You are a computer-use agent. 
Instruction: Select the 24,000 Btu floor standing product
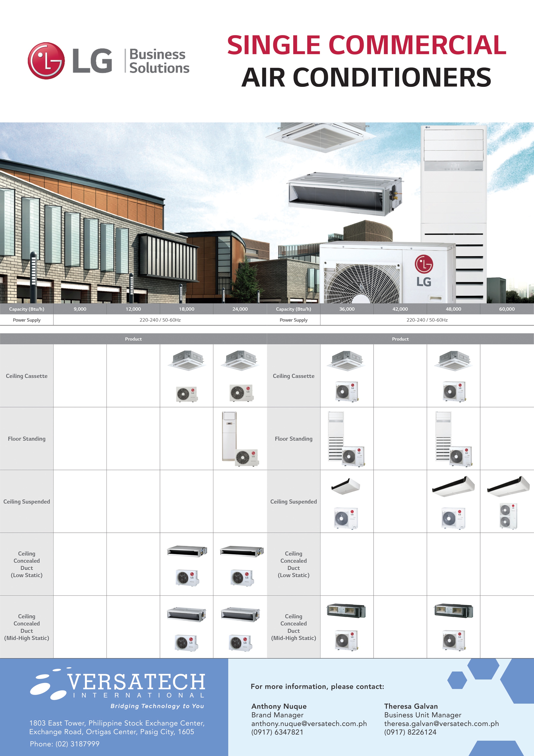click(241, 439)
